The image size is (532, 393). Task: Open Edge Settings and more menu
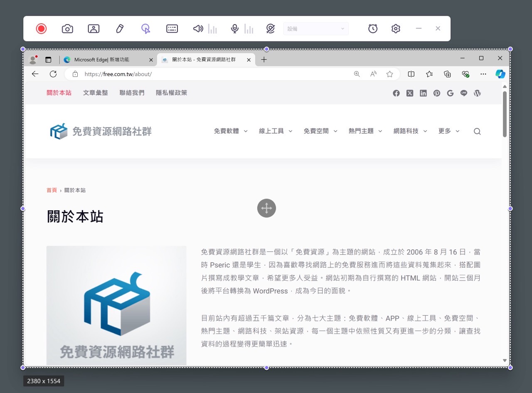pos(483,74)
